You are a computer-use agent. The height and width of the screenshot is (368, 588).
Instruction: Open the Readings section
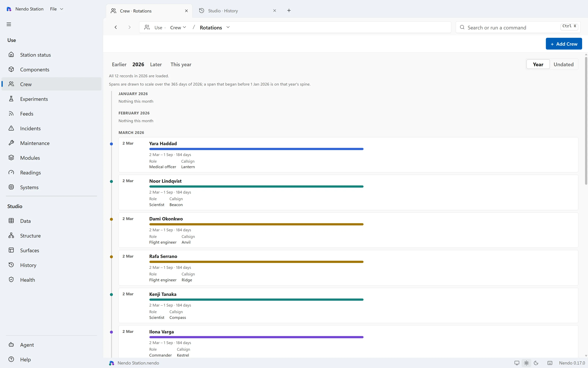click(x=51, y=173)
